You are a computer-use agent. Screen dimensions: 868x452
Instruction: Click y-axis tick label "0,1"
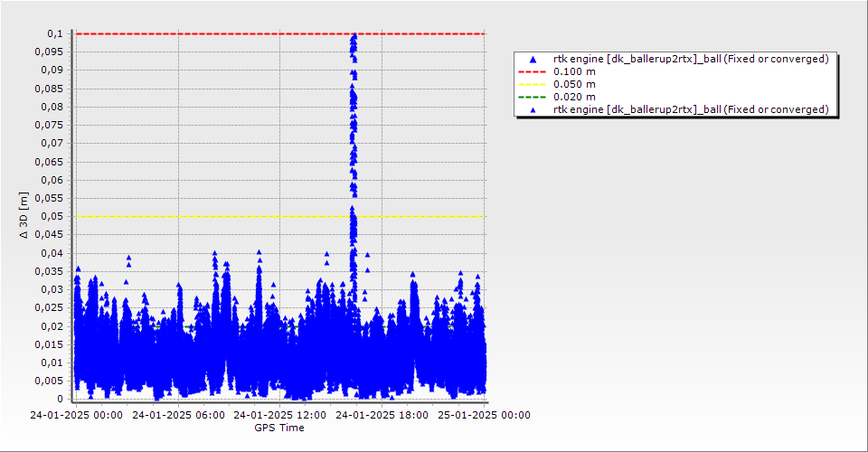[55, 33]
